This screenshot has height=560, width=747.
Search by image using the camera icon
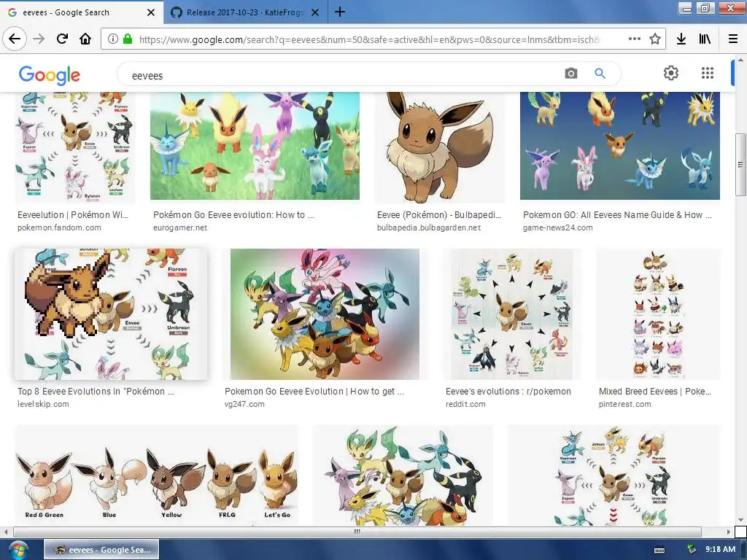click(x=570, y=74)
